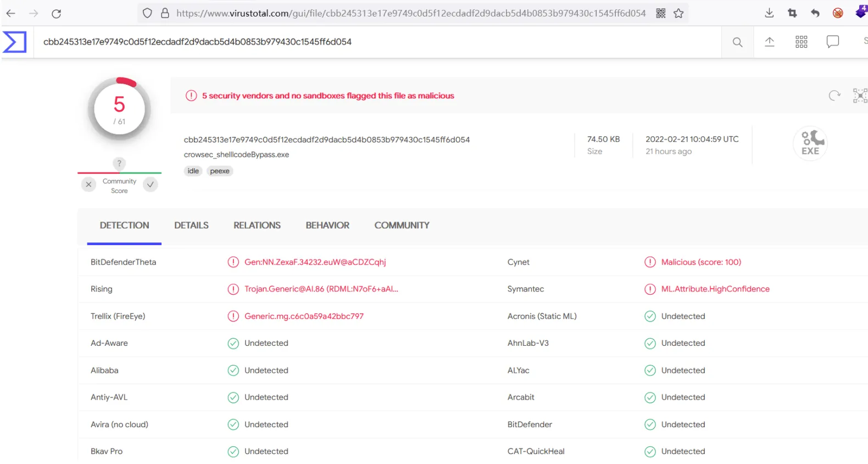Click the file name crowsec_shellcodeBypass.exe

point(236,154)
